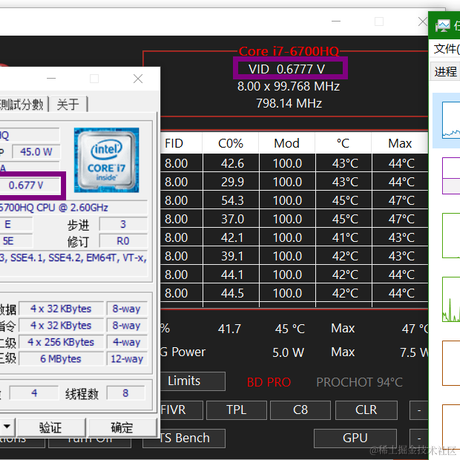The height and width of the screenshot is (460, 460).
Task: Click the 41.7 average C0% reading
Action: click(x=229, y=329)
